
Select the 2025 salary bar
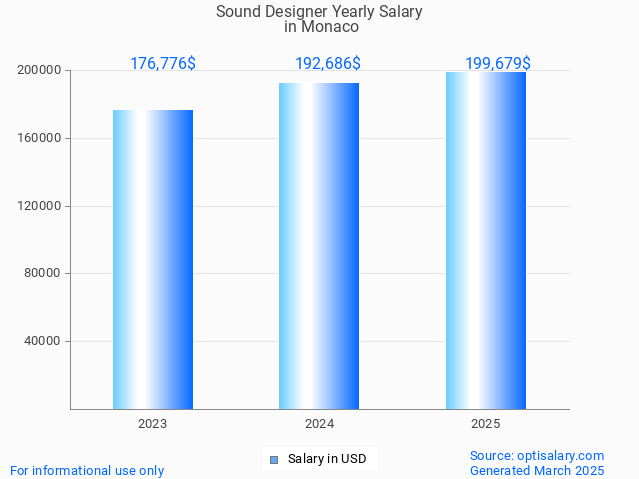(x=486, y=240)
